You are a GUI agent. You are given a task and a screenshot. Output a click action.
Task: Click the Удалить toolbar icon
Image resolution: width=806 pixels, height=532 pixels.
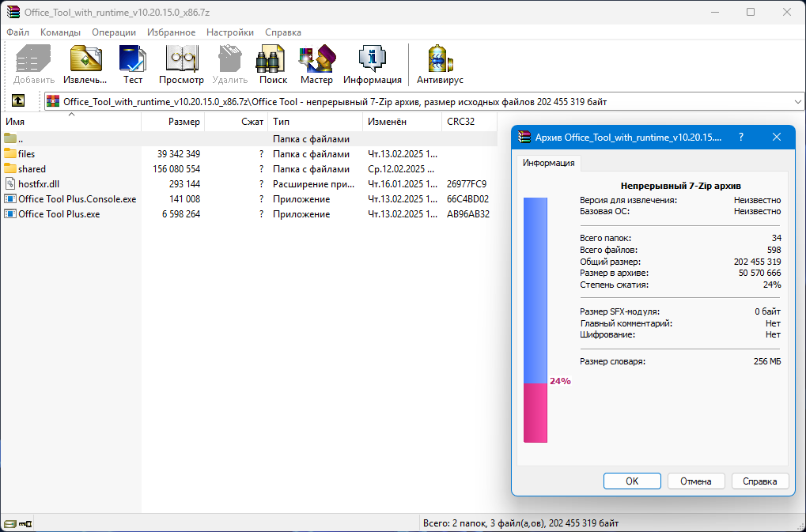pyautogui.click(x=229, y=64)
